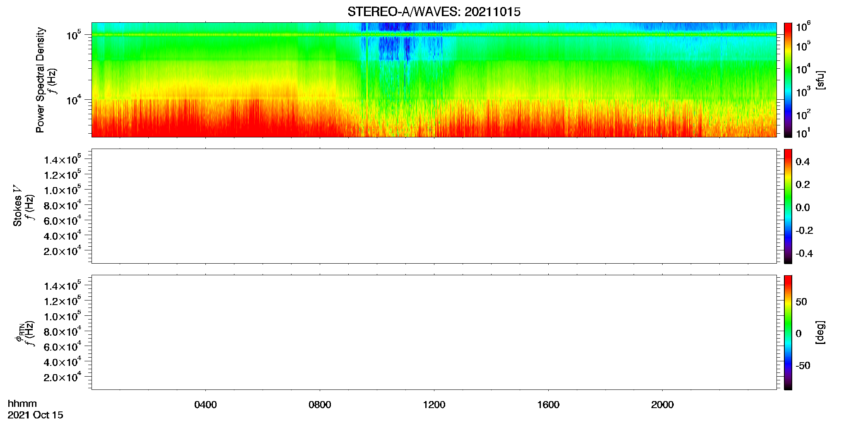
Task: Click the 1200 time tick label
Action: click(434, 405)
